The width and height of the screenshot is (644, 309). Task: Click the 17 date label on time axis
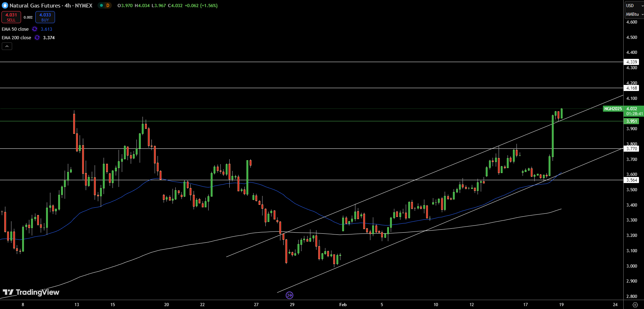click(x=525, y=305)
